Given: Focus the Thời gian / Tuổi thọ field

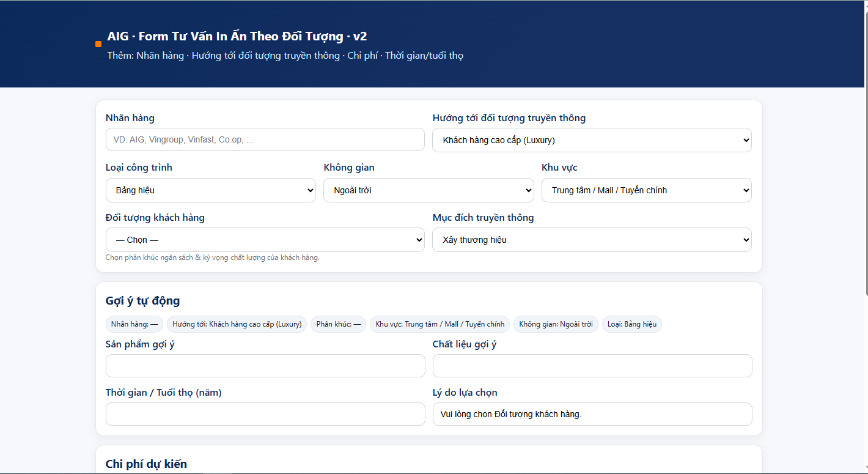Looking at the screenshot, I should pyautogui.click(x=265, y=414).
